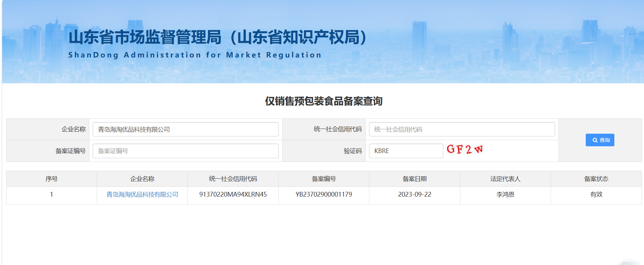Click the 法定代表人 column header
The width and height of the screenshot is (644, 265).
pos(505,179)
